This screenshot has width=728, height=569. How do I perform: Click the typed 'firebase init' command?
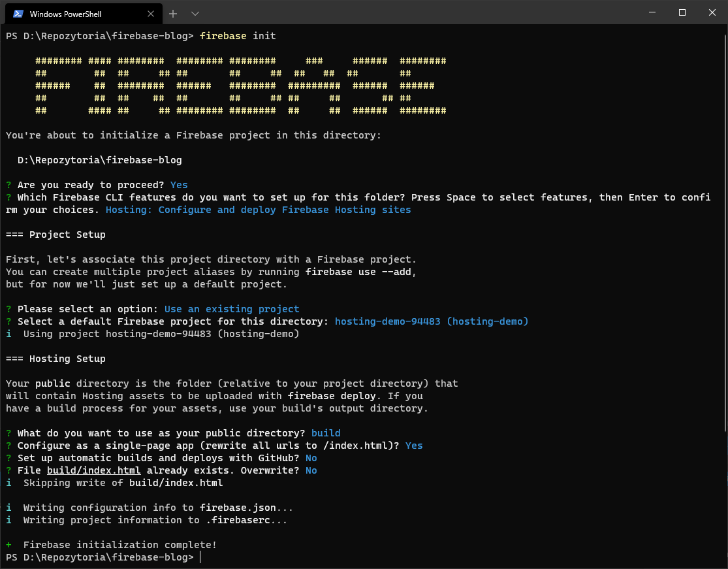238,36
